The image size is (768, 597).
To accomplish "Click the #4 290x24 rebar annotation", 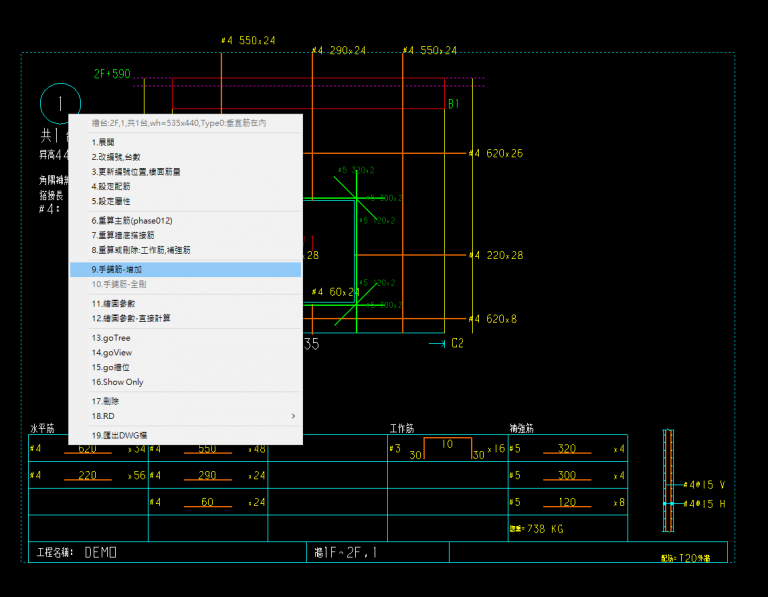I will pyautogui.click(x=339, y=50).
